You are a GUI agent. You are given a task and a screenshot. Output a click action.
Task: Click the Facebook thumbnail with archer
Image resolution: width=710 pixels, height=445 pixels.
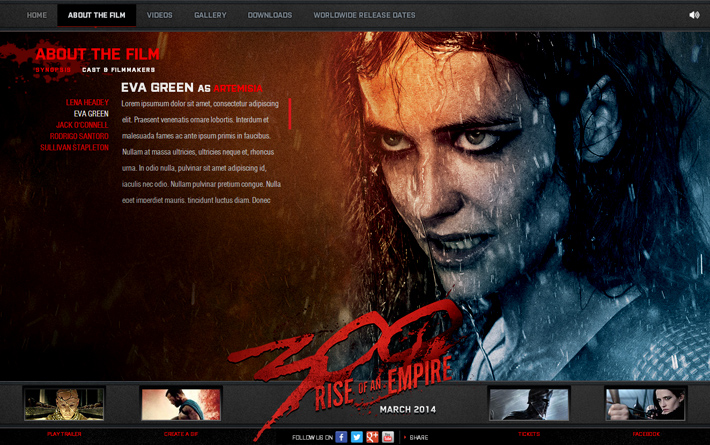[x=646, y=404]
